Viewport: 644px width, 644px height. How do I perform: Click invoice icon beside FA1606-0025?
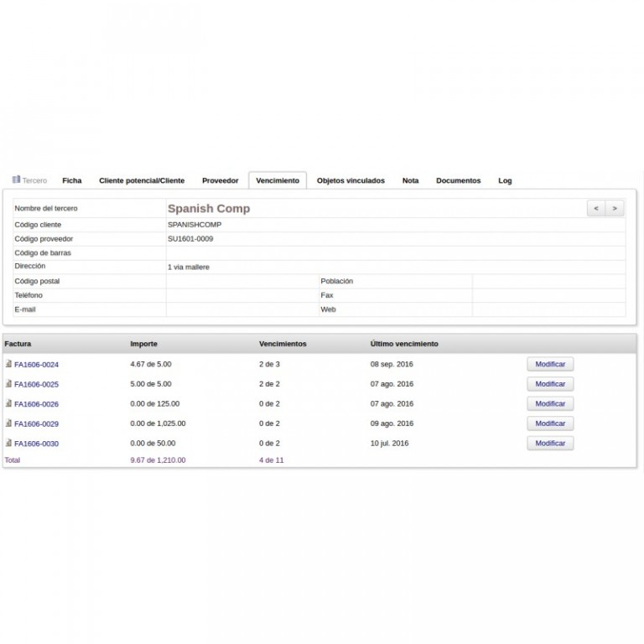[8, 383]
